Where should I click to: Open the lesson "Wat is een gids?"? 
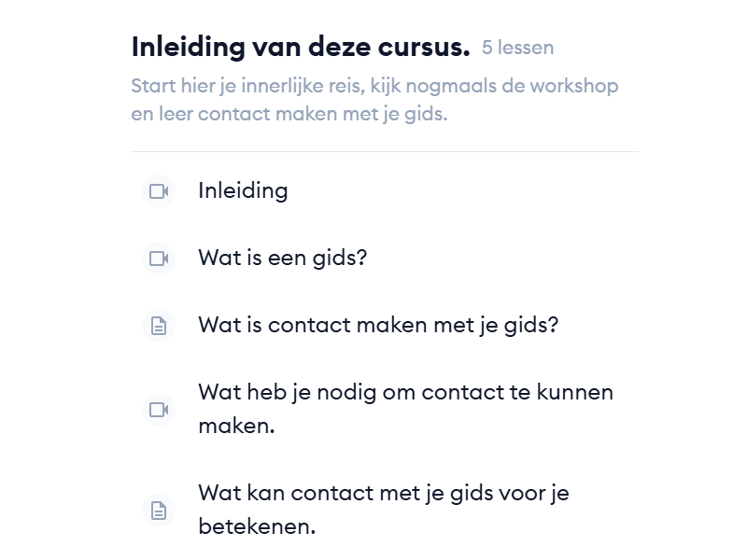coord(282,258)
